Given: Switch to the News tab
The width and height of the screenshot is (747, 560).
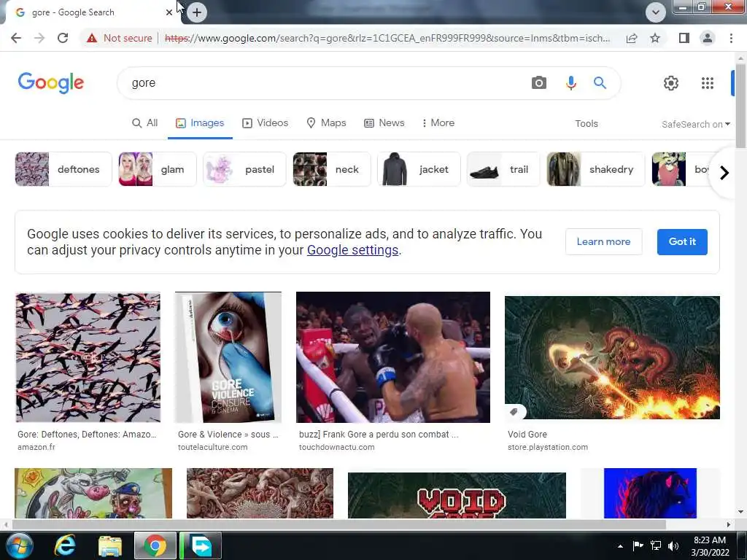Looking at the screenshot, I should [x=384, y=122].
